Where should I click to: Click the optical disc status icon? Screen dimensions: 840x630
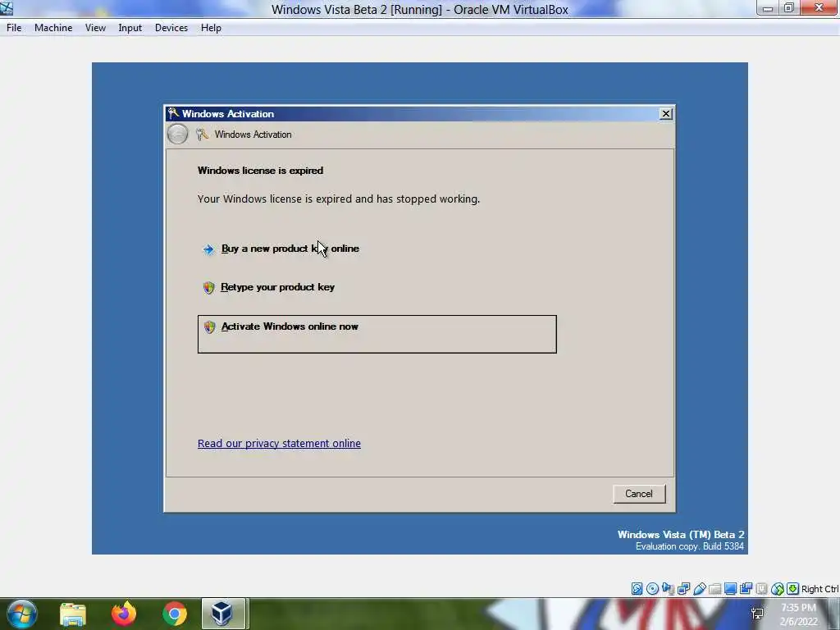652,589
